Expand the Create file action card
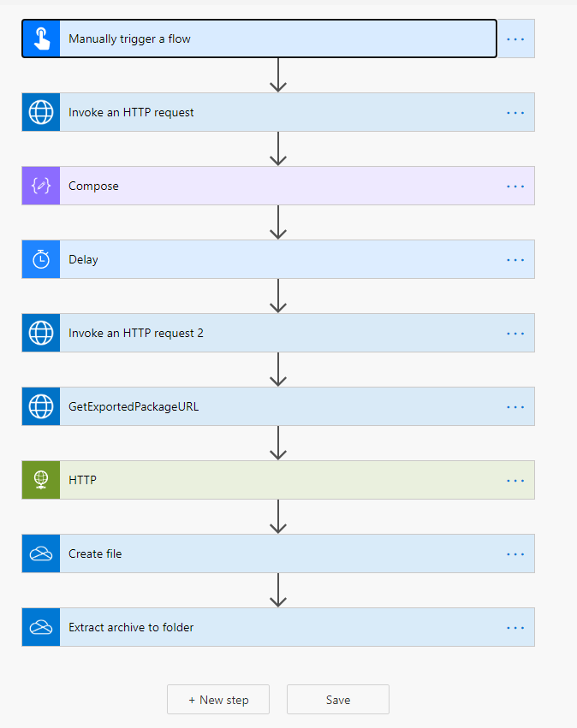Viewport: 577px width, 728px height. pyautogui.click(x=278, y=553)
